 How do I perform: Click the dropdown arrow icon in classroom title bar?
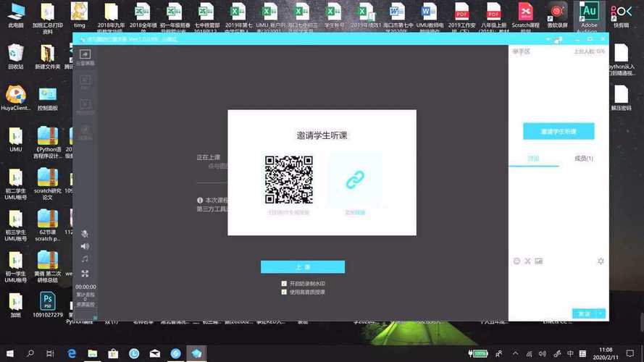click(548, 39)
